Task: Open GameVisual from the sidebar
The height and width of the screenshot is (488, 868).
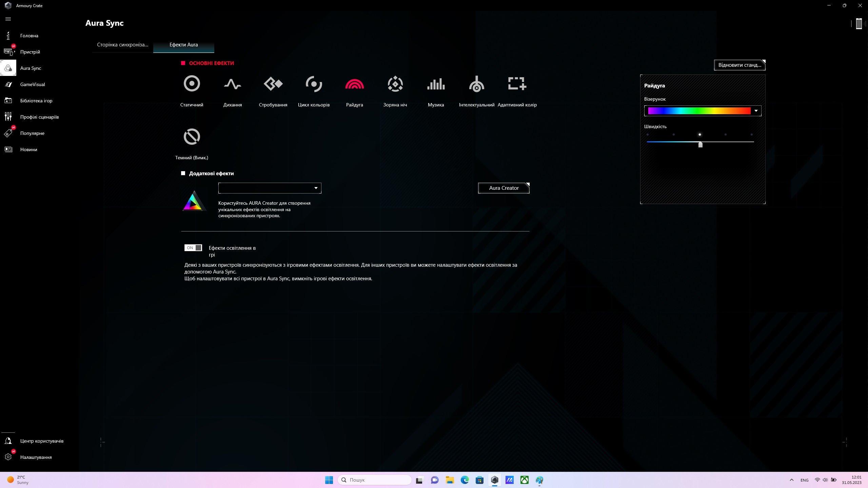Action: coord(33,84)
